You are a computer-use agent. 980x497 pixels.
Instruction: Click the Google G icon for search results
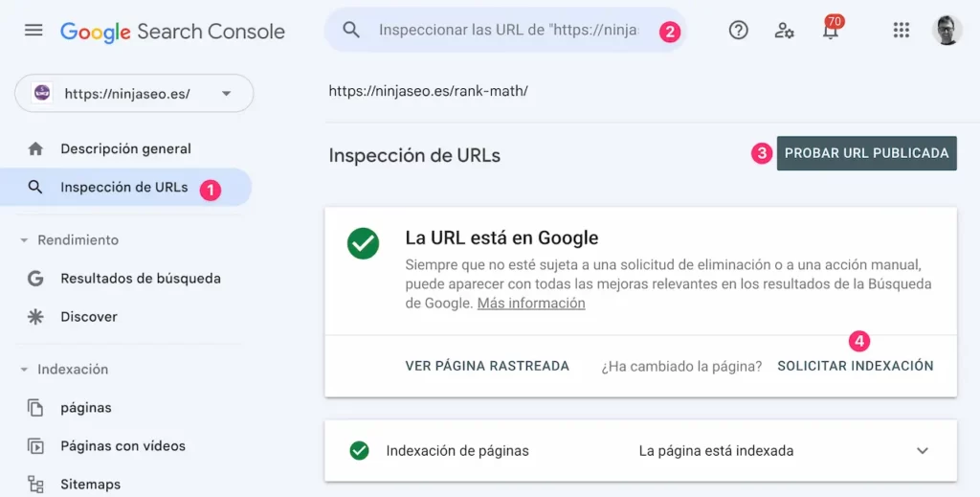point(35,279)
